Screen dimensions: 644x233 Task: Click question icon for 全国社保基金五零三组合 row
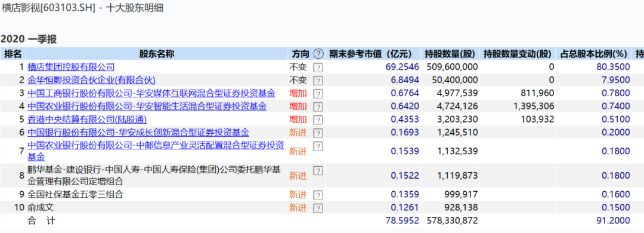coord(318,195)
